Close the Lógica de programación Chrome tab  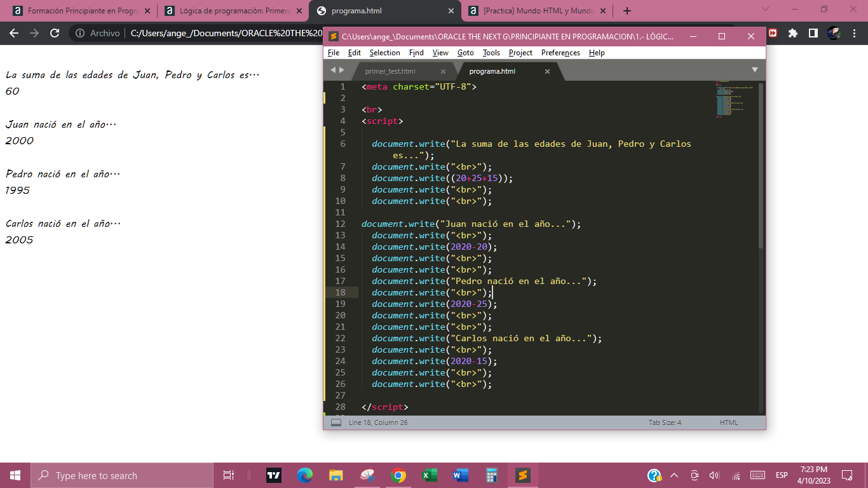click(299, 11)
